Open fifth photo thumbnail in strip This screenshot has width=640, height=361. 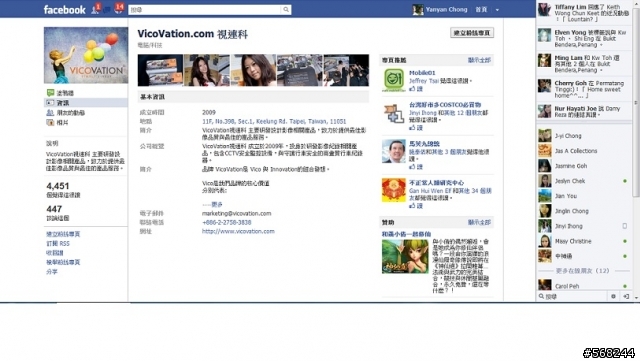click(x=346, y=70)
